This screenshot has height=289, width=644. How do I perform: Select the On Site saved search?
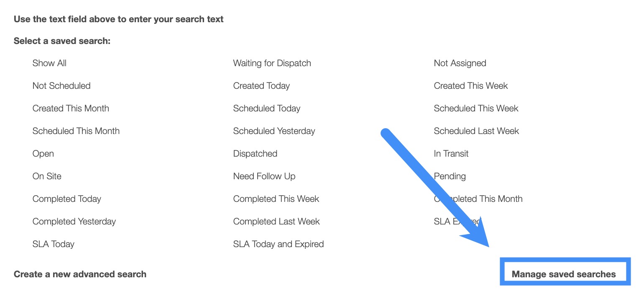click(x=47, y=176)
